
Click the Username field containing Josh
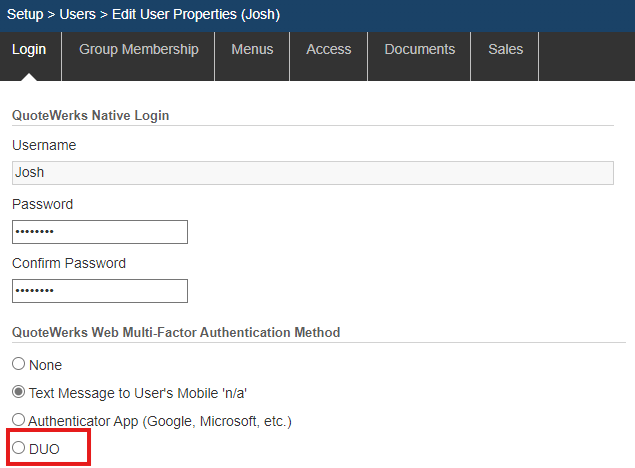(312, 172)
